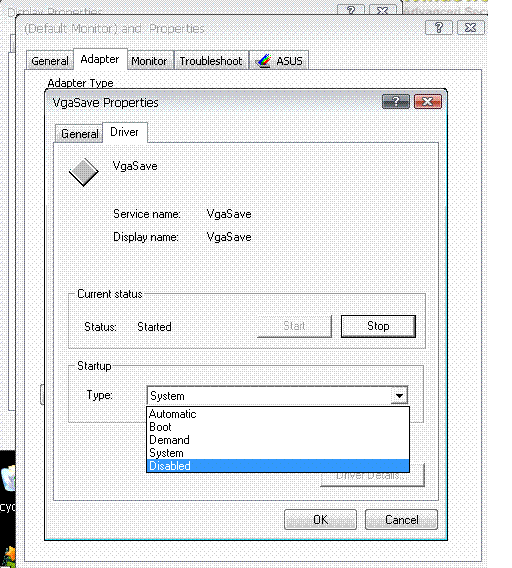Click the VgaSave Properties help question-mark button
This screenshot has height=568, width=512.
[x=396, y=101]
